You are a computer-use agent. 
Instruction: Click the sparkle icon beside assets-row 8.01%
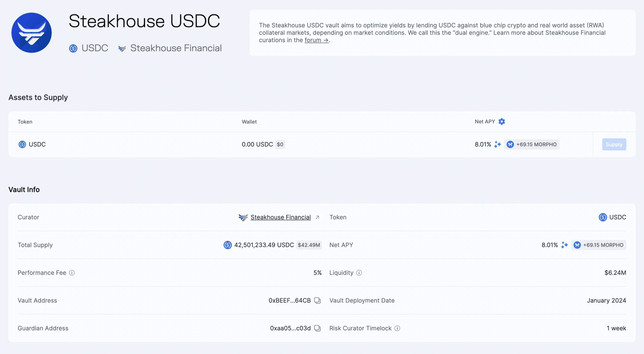click(x=497, y=144)
